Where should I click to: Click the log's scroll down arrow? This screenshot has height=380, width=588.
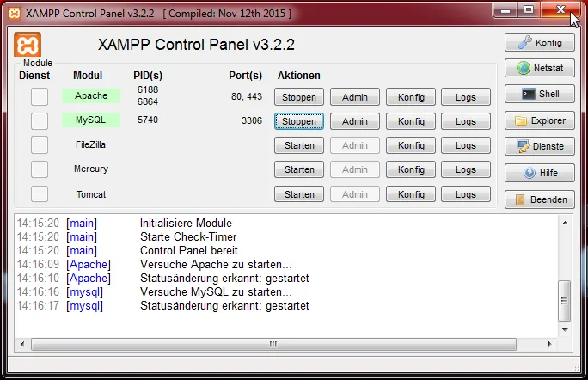[x=565, y=329]
